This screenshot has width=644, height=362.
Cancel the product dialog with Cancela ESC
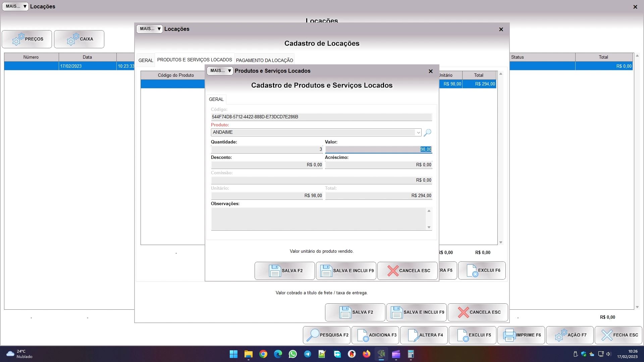(407, 271)
